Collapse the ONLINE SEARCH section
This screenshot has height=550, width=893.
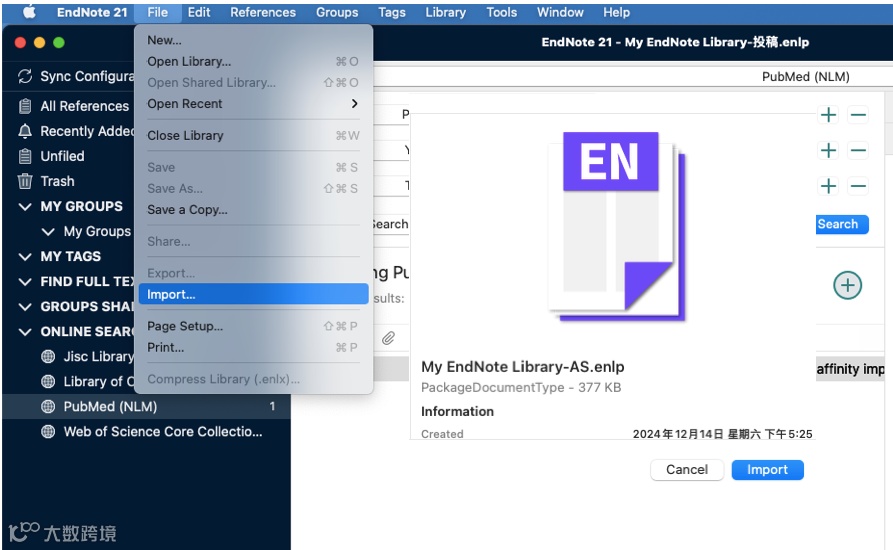[25, 332]
